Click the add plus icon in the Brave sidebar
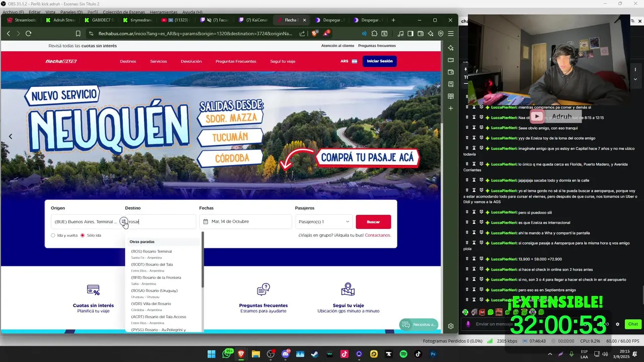 pos(451,108)
